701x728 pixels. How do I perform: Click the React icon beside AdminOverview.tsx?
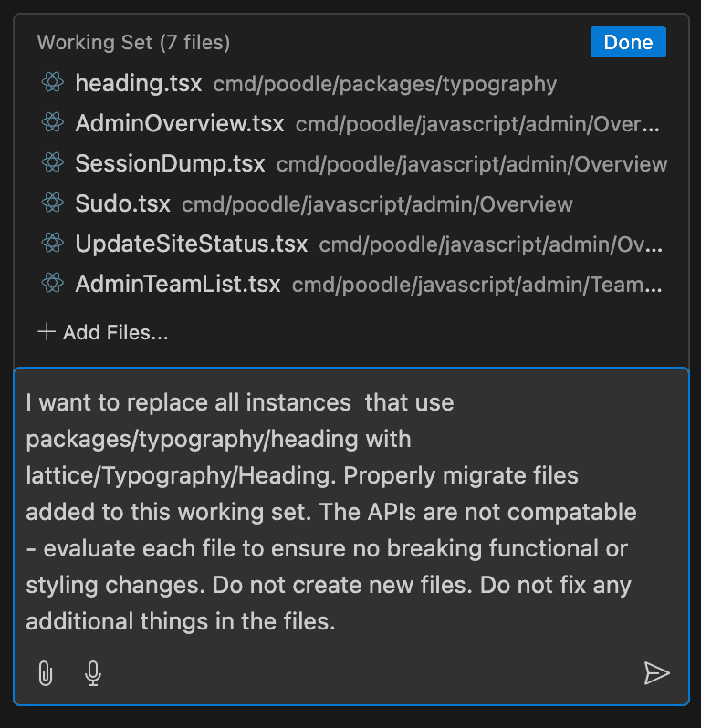click(53, 122)
